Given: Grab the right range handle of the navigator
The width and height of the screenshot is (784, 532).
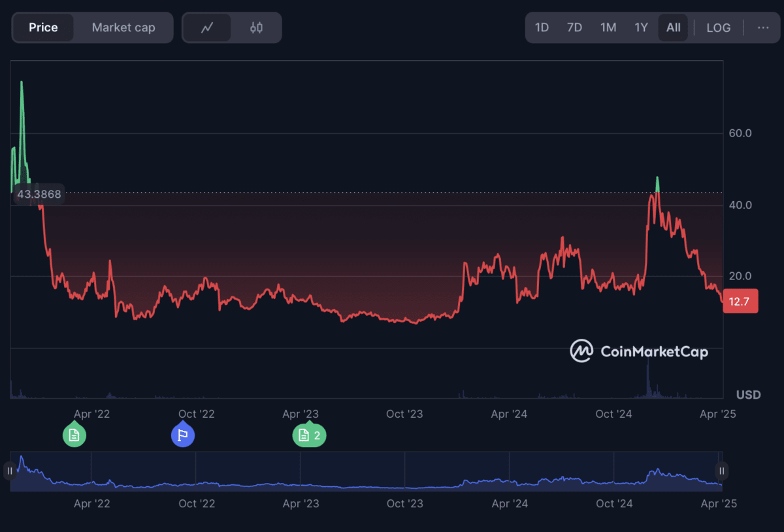Looking at the screenshot, I should 722,471.
